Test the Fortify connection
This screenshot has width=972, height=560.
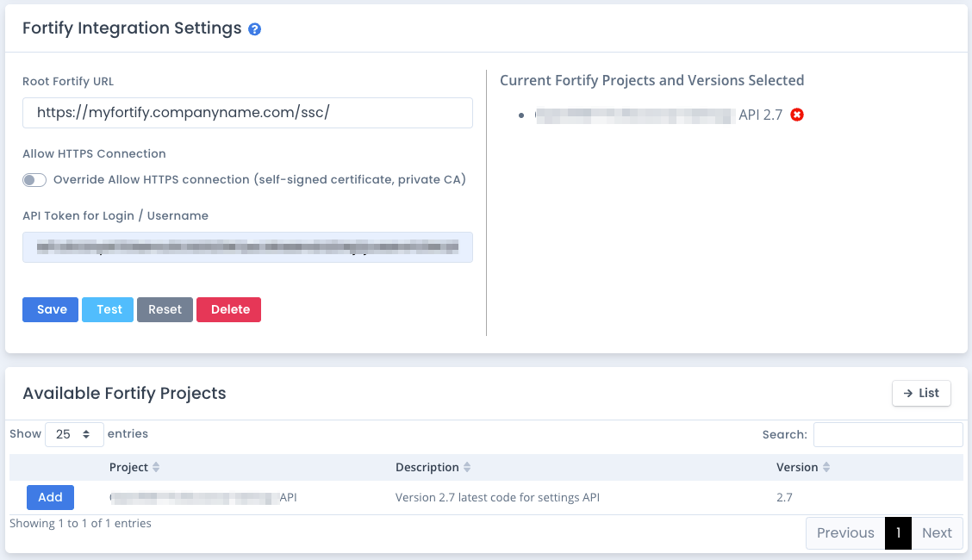[x=108, y=310]
